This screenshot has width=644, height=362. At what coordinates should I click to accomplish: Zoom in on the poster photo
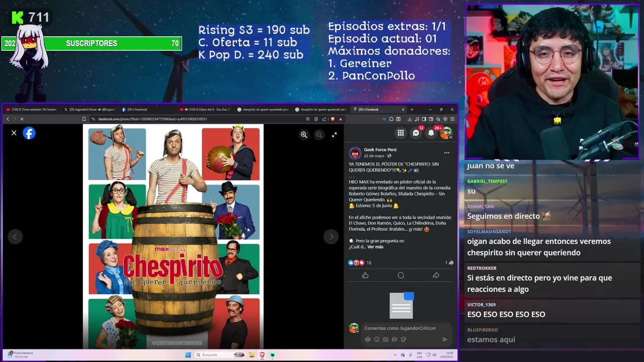[x=304, y=134]
